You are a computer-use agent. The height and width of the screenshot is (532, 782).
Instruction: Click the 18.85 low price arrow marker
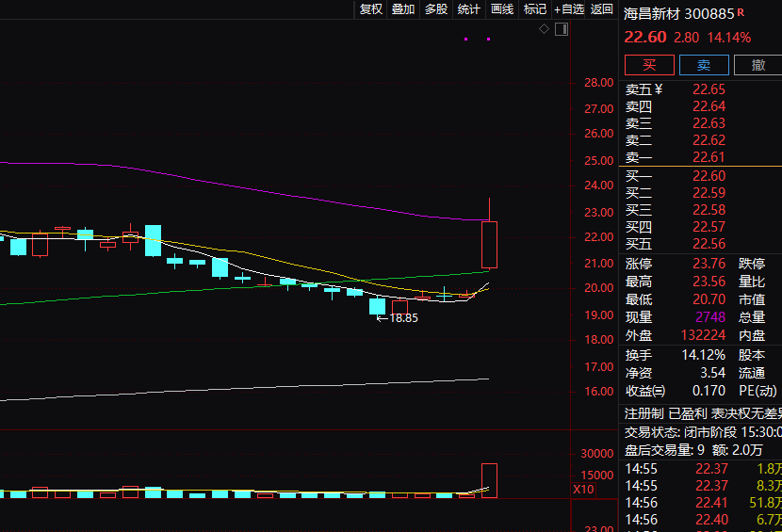pyautogui.click(x=397, y=318)
